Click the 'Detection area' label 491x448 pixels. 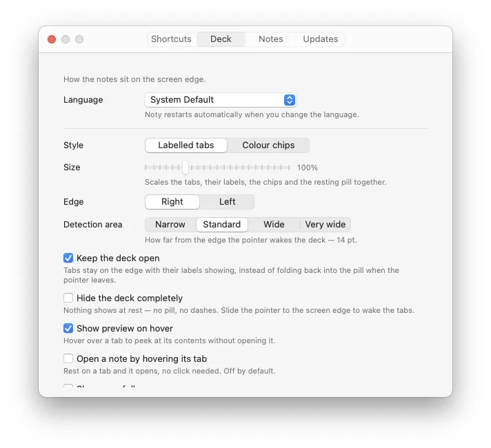click(x=92, y=225)
